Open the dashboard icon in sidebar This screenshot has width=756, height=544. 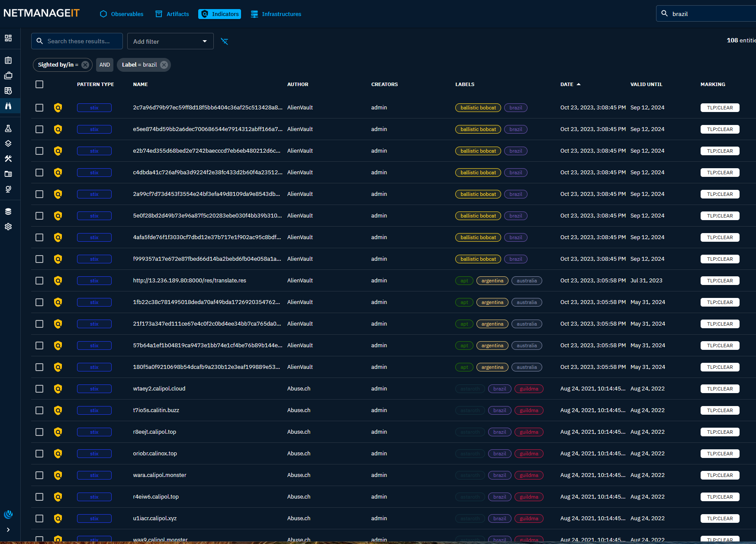coord(8,38)
